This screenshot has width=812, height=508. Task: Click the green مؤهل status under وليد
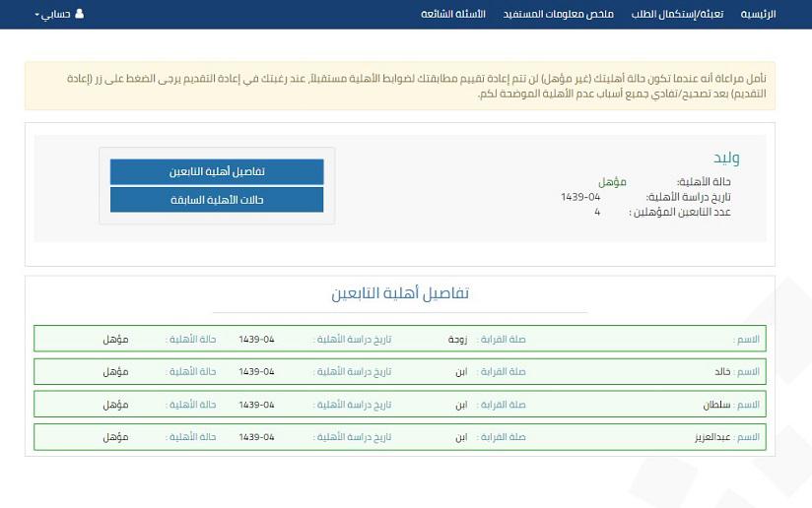click(x=612, y=182)
